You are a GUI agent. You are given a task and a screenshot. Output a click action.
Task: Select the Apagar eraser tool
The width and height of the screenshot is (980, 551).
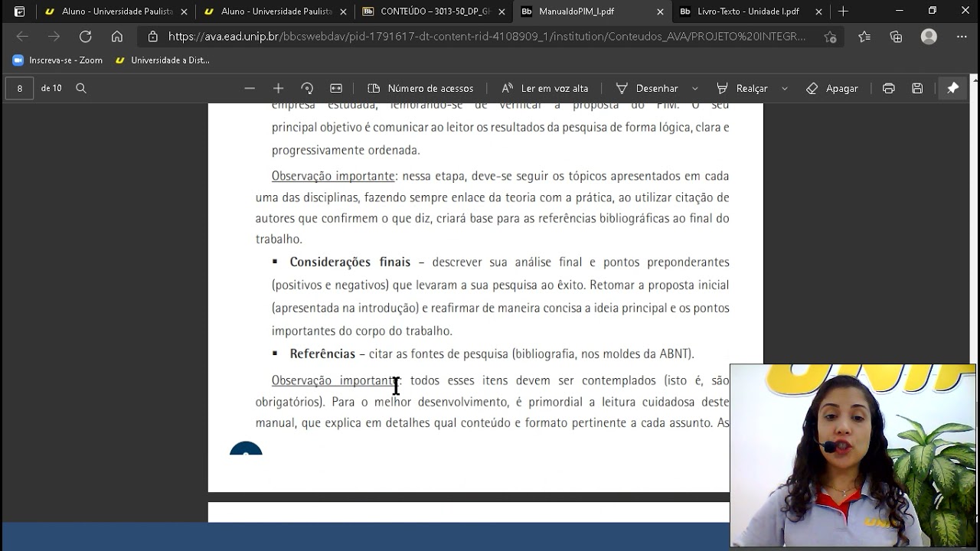click(832, 88)
